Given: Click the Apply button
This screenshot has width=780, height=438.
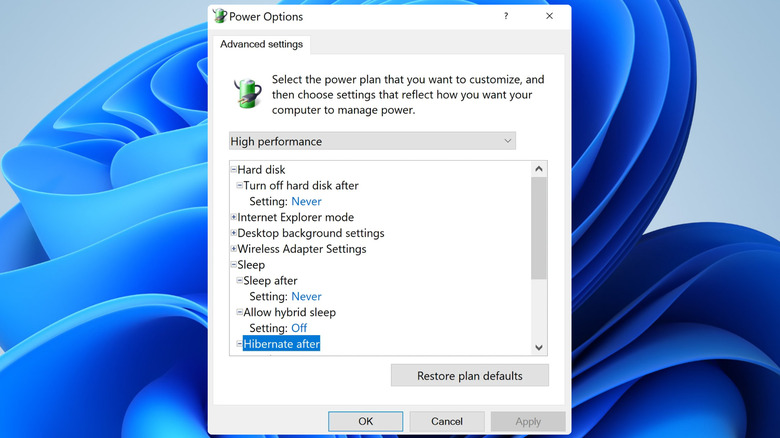Looking at the screenshot, I should 528,421.
